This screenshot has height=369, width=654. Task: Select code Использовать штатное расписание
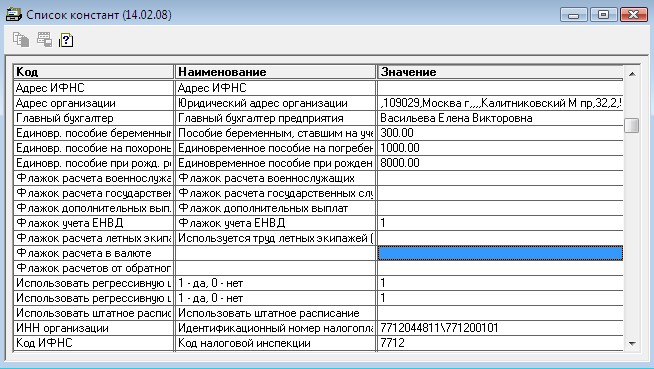[x=93, y=313]
